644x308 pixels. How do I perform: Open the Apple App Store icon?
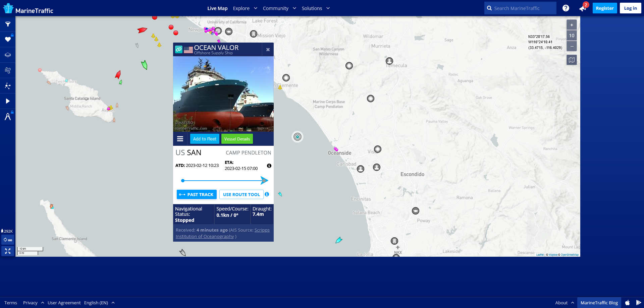[627, 303]
